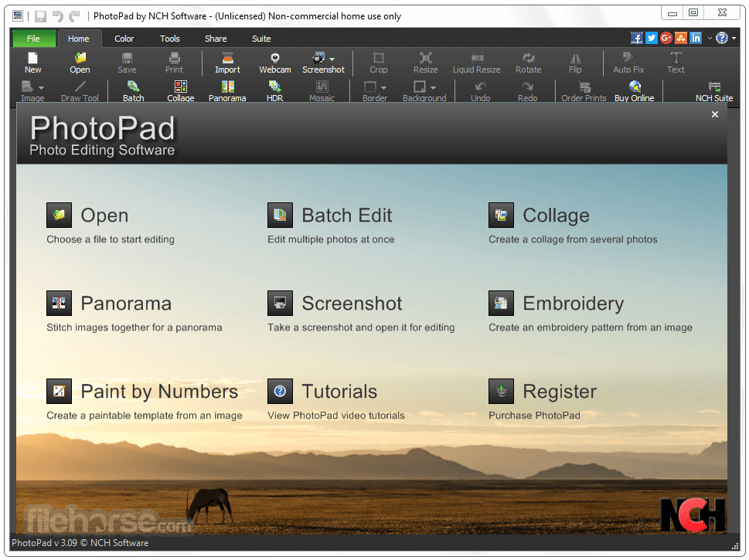Image resolution: width=749 pixels, height=560 pixels.
Task: Switch to the Share tab
Action: [x=216, y=39]
